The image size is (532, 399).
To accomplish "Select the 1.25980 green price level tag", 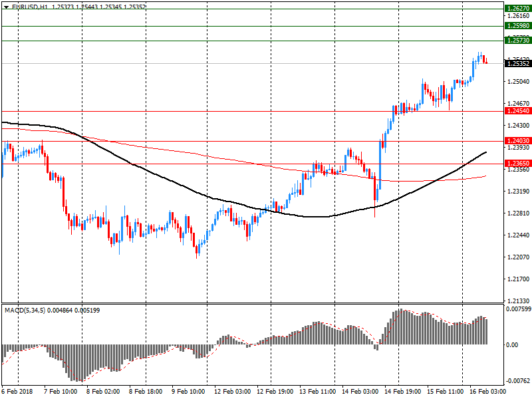I will [x=517, y=25].
